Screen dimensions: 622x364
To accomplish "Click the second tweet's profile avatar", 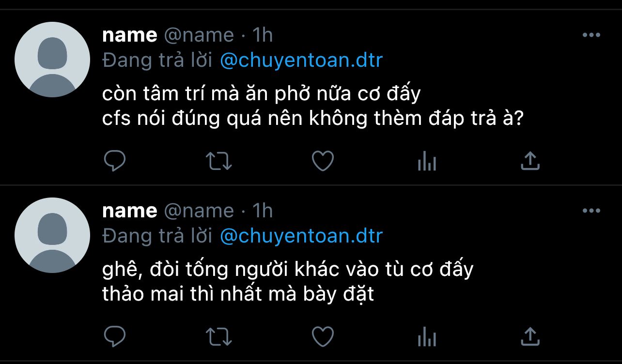I will point(52,235).
